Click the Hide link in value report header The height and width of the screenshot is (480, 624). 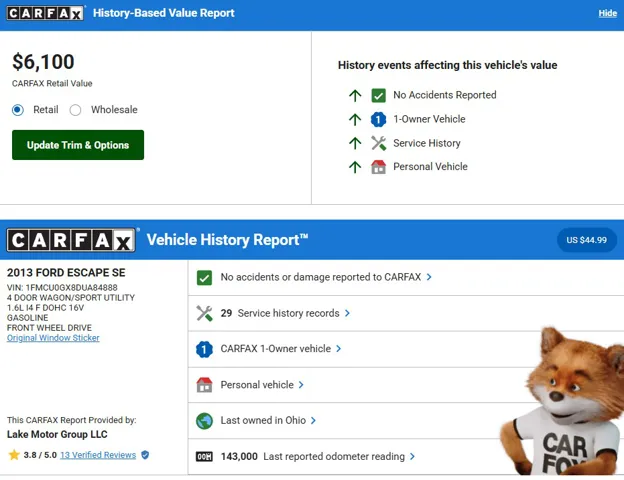point(607,13)
